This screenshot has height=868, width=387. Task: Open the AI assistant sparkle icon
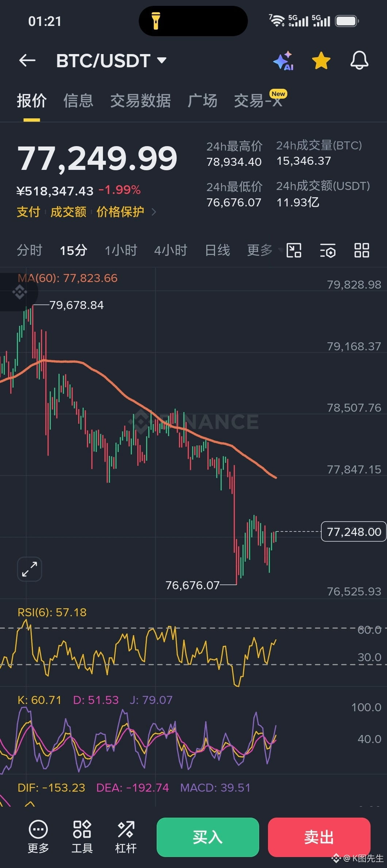pos(284,61)
